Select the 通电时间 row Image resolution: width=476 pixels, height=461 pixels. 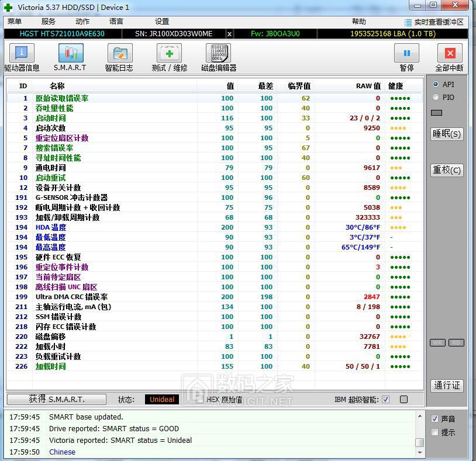(215, 168)
